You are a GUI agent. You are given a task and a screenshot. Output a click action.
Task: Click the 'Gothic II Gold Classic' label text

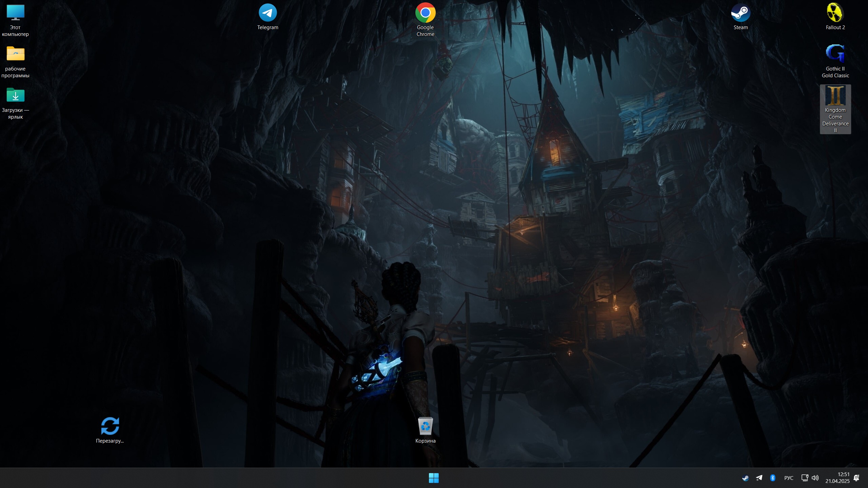(835, 72)
